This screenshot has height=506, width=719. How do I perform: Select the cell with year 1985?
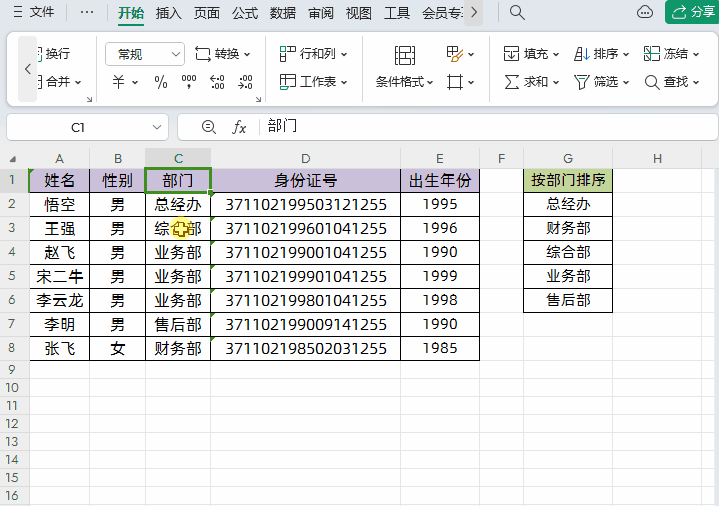[x=440, y=349]
